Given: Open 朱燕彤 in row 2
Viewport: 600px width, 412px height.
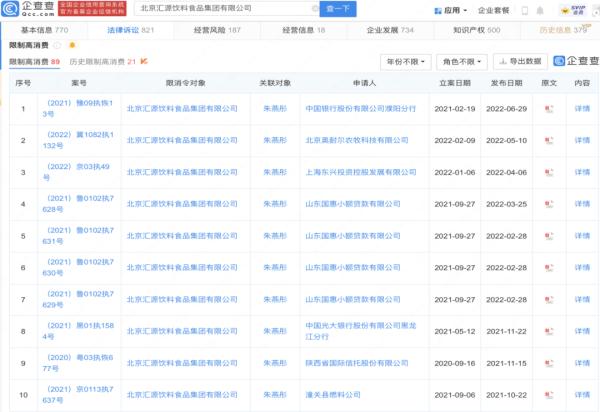Looking at the screenshot, I should pyautogui.click(x=275, y=140).
